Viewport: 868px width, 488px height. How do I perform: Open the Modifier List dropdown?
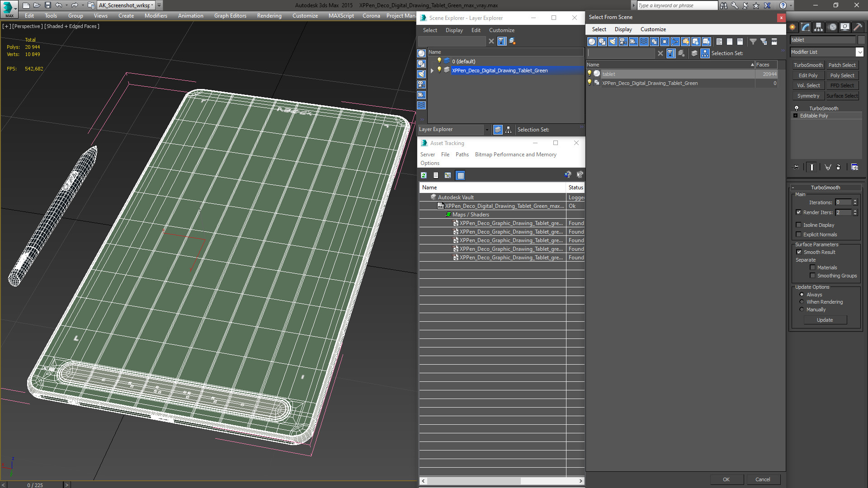[x=859, y=52]
